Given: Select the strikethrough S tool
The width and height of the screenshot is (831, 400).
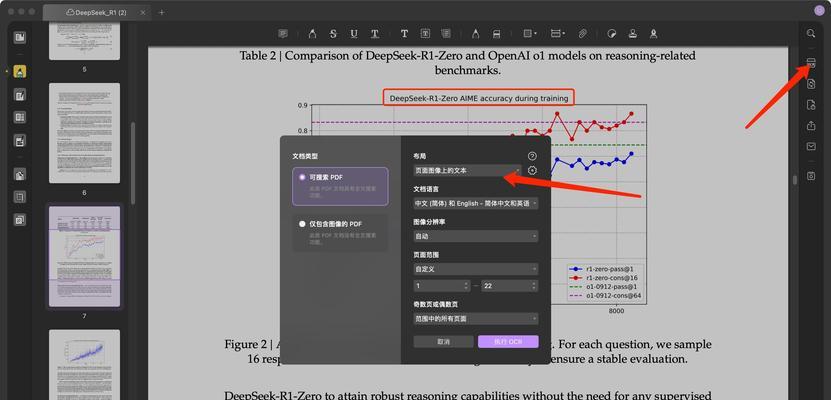Looking at the screenshot, I should click(333, 34).
